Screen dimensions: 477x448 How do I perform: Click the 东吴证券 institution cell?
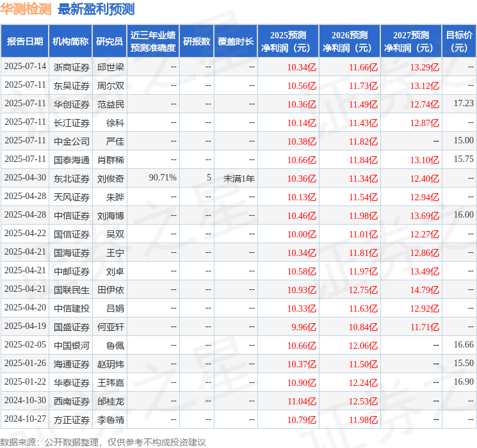72,86
